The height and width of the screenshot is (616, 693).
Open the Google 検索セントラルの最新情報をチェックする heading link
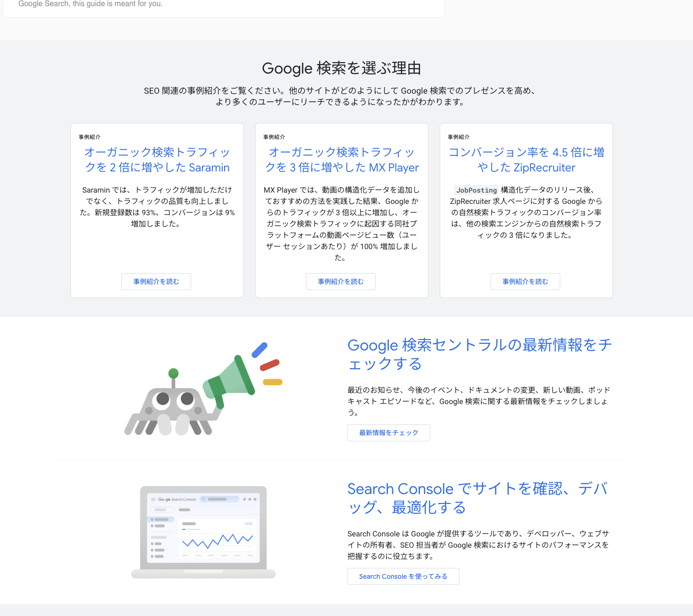[479, 354]
